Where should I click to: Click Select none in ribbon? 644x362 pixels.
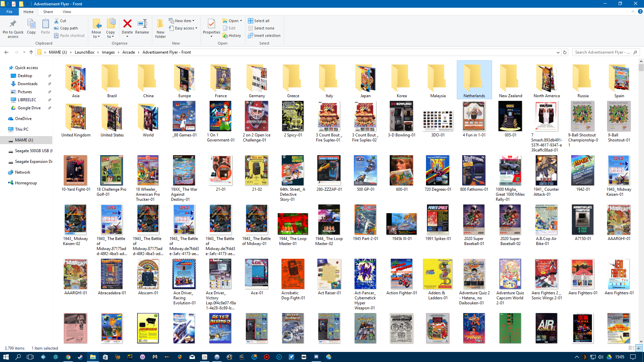[261, 28]
